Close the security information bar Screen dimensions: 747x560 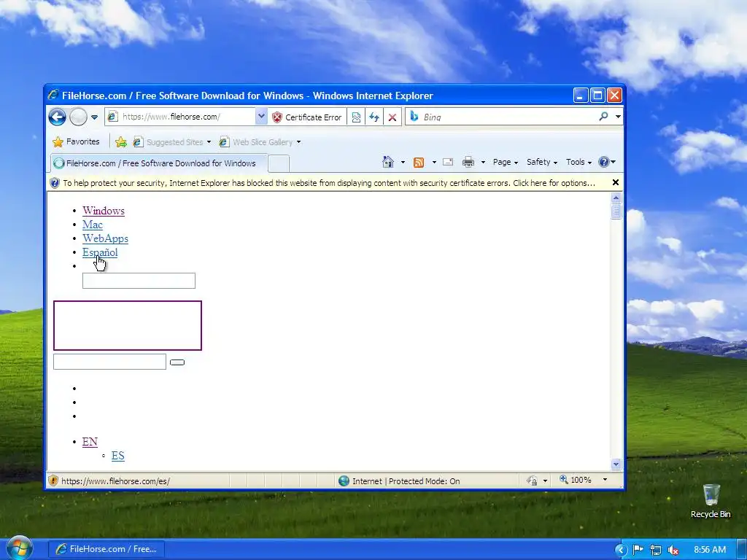point(616,182)
